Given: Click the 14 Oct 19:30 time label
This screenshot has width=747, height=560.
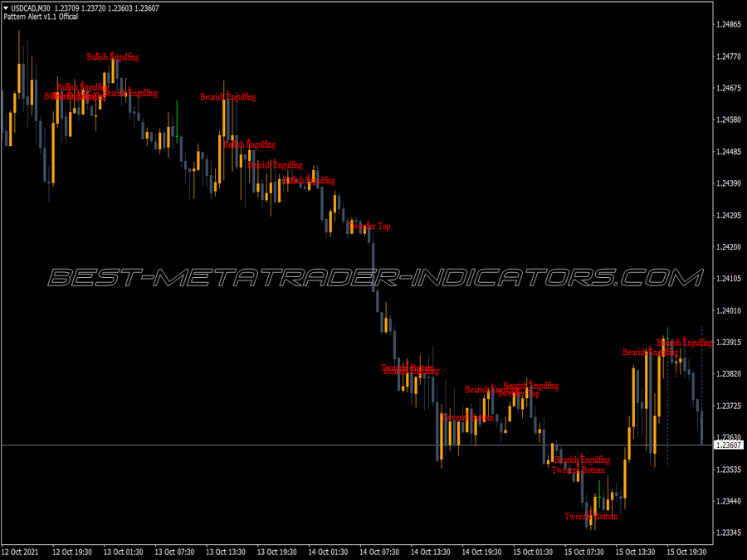Looking at the screenshot, I should click(481, 552).
